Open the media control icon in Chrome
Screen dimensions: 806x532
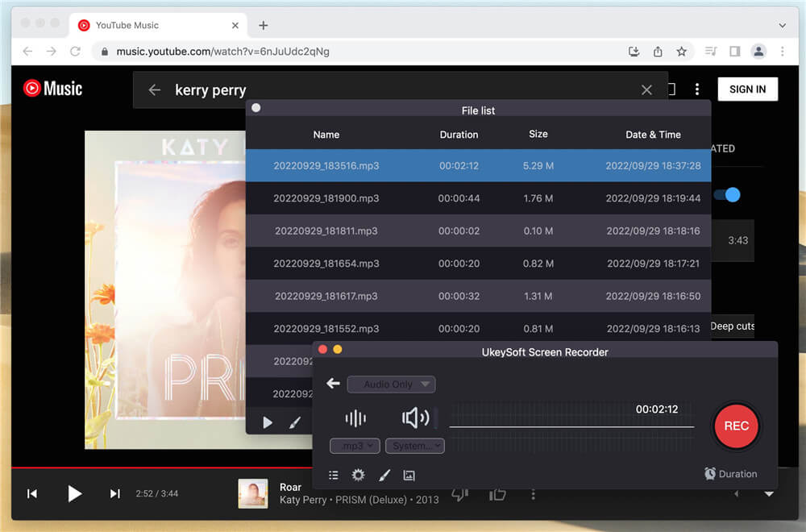click(711, 52)
